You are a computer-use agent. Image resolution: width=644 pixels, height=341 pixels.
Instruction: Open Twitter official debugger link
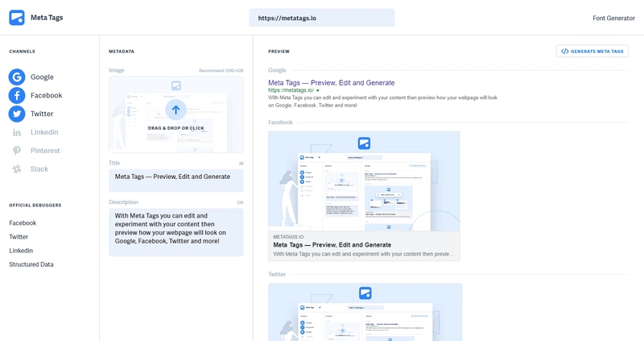coord(19,237)
